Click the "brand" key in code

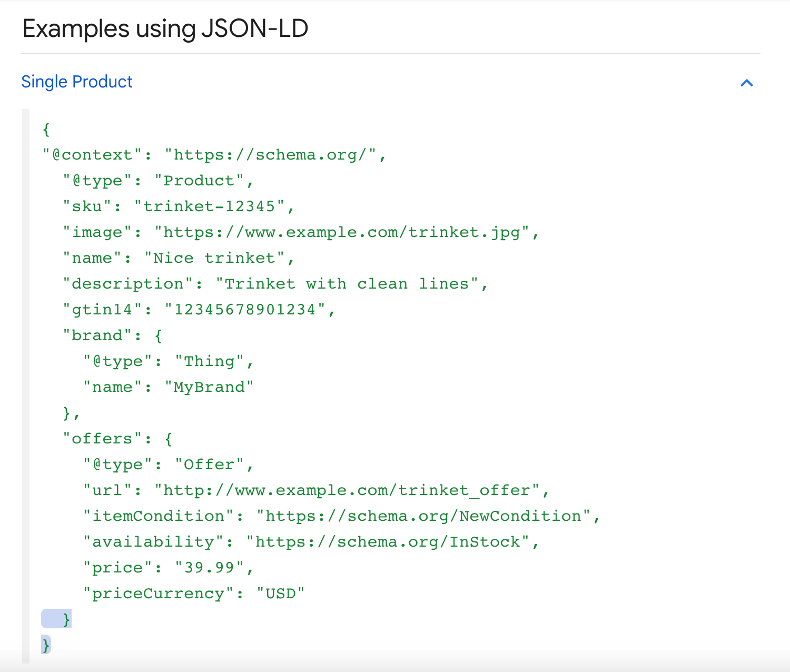tap(97, 335)
